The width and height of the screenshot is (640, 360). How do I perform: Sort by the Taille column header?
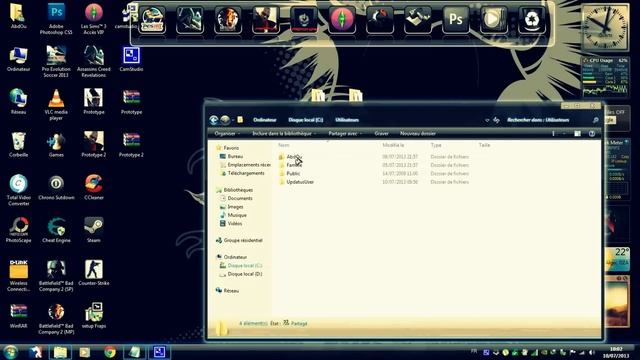[484, 145]
